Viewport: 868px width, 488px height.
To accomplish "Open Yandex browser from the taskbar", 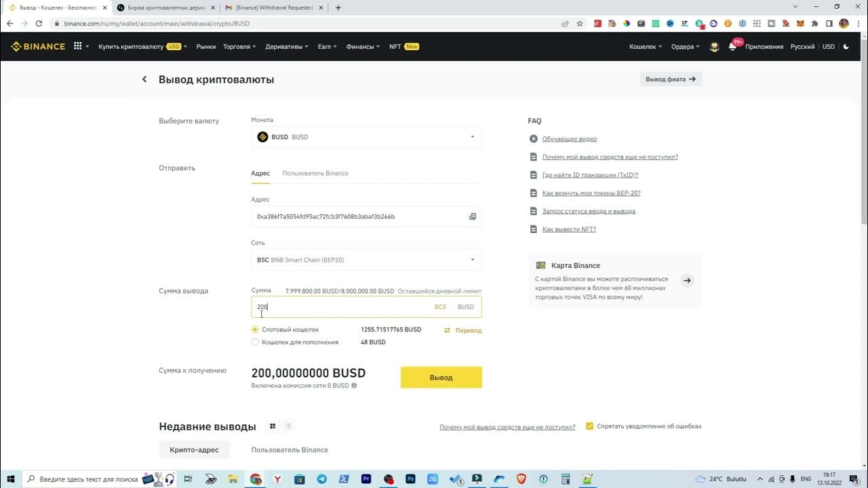I will tap(277, 479).
